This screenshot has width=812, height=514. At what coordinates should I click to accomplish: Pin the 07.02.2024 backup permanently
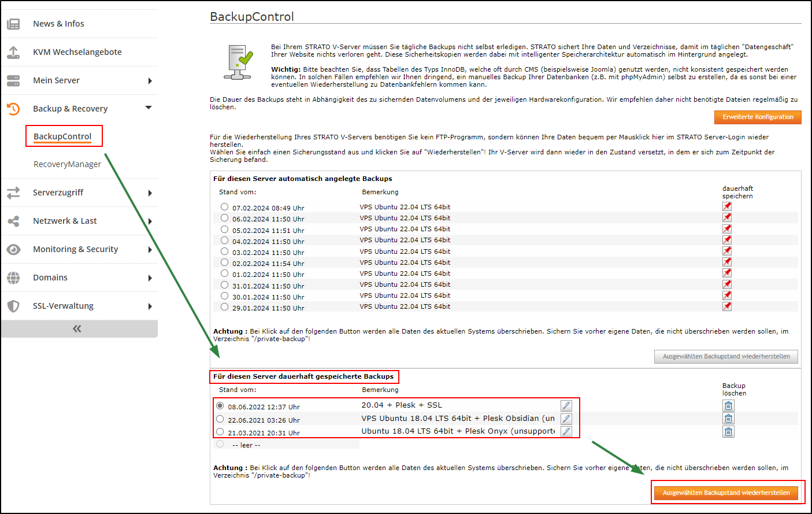[x=727, y=206]
